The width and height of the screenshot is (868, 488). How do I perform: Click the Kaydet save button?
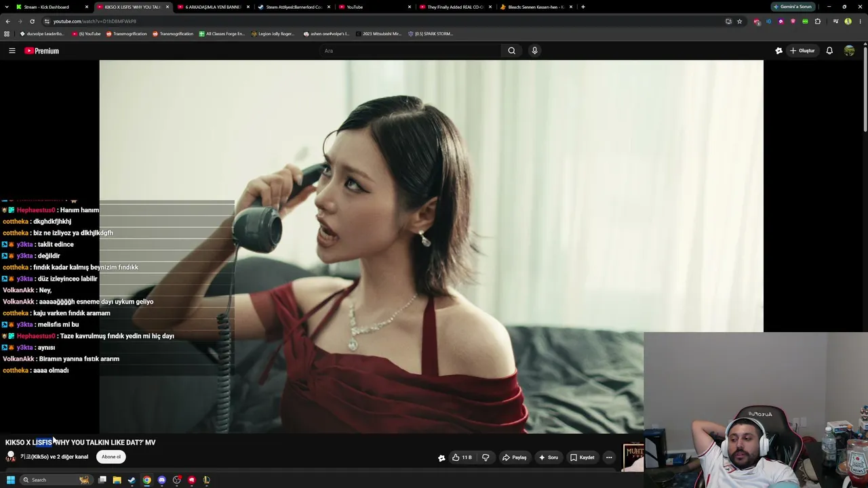coord(583,457)
